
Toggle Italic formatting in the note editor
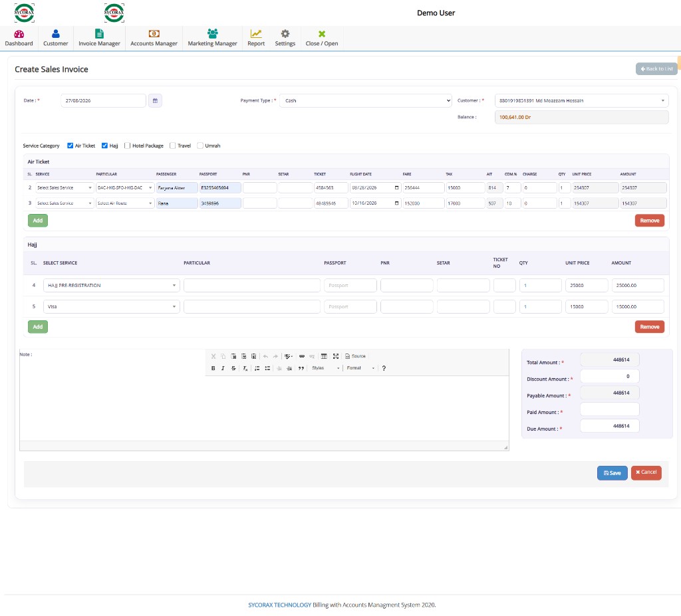(x=223, y=368)
